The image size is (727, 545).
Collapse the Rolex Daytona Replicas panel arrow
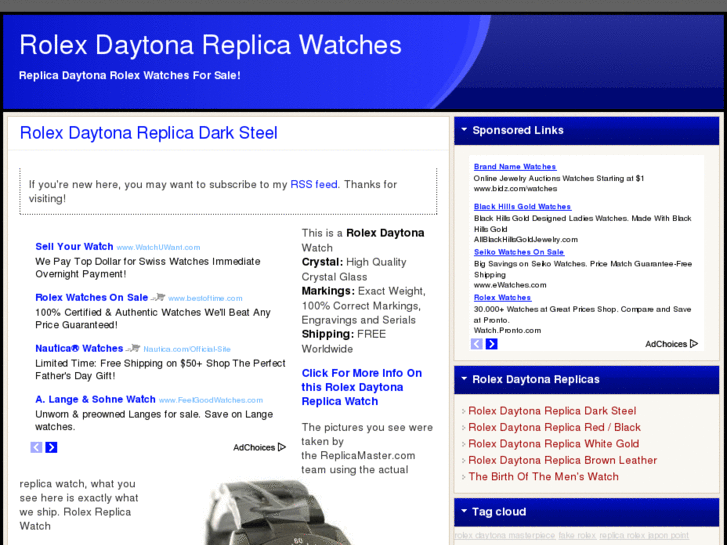click(464, 379)
